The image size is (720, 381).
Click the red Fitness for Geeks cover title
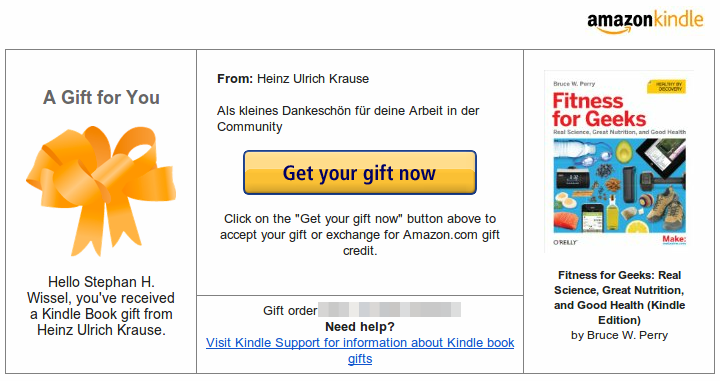[x=599, y=110]
